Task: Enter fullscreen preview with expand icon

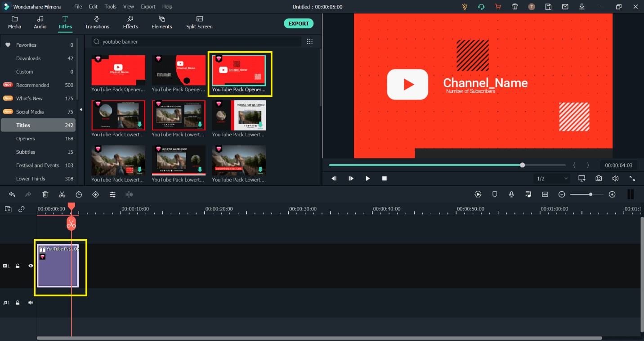Action: pos(632,179)
